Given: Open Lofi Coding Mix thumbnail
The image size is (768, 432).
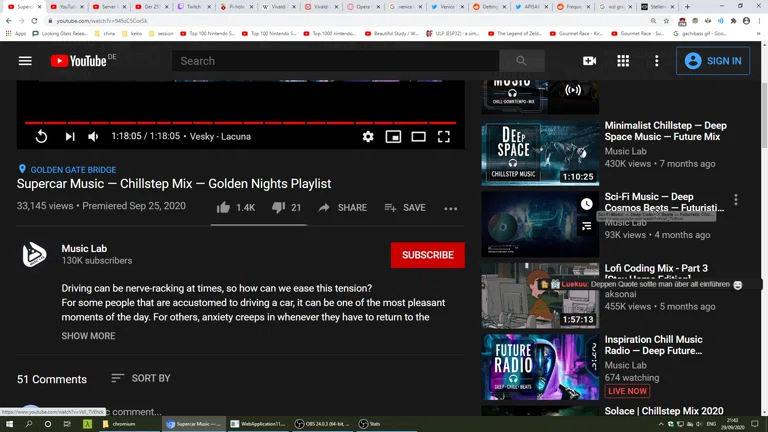Looking at the screenshot, I should 540,295.
